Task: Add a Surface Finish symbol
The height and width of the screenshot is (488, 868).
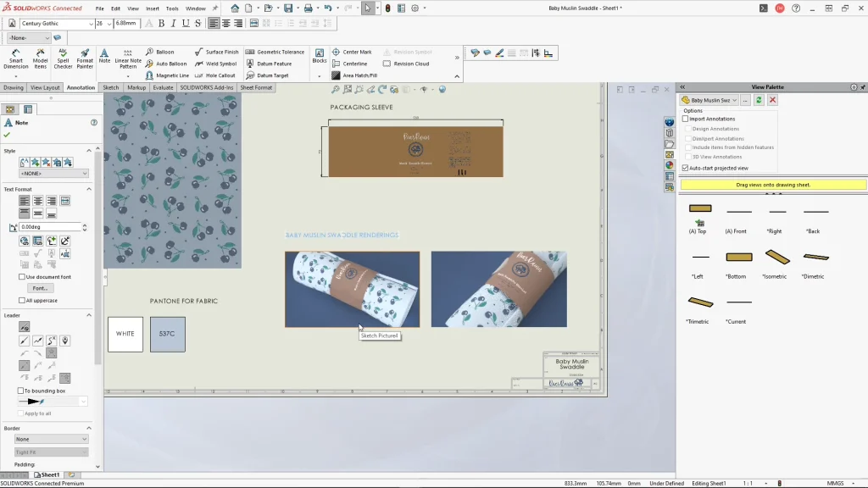Action: coord(216,52)
